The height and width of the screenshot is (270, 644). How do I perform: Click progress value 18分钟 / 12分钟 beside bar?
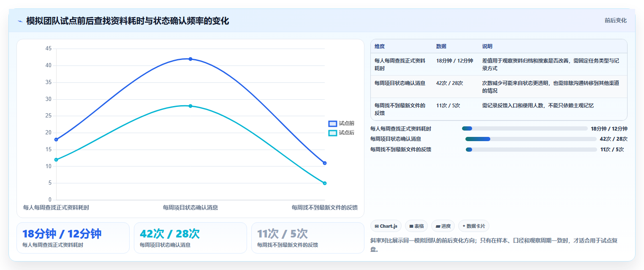coord(609,128)
